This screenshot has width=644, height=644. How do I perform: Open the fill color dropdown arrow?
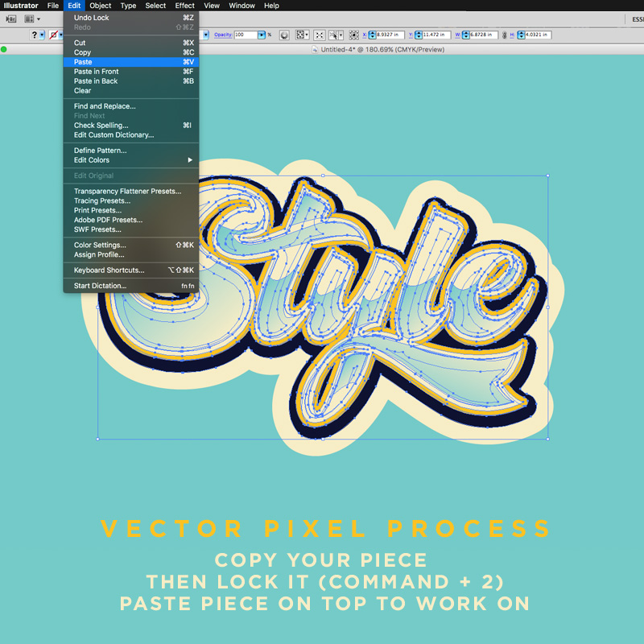coord(42,35)
